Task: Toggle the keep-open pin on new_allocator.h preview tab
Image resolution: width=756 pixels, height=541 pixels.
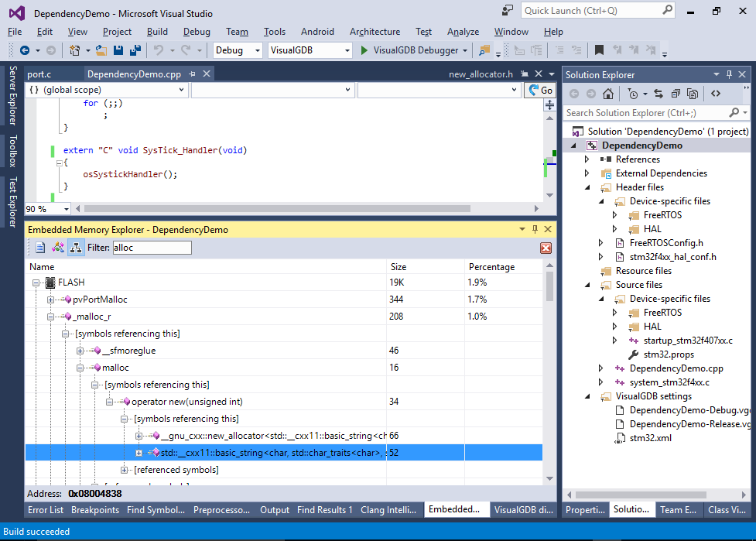Action: pos(525,74)
